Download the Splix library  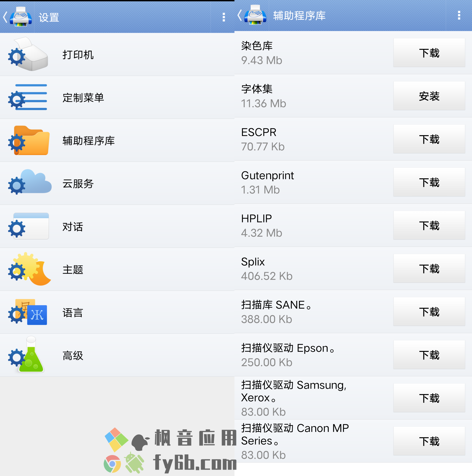coord(429,268)
